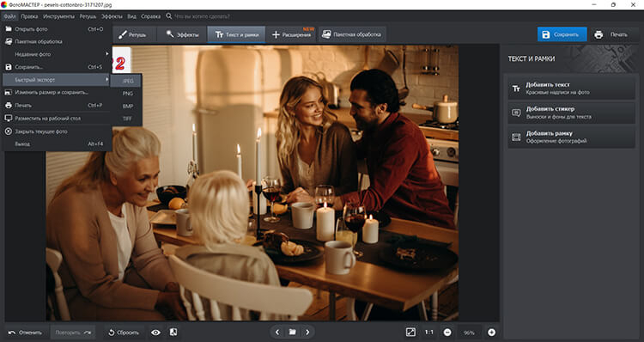644x342 pixels.
Task: Click the search field 'Что вы хотите сделать?'
Action: click(x=202, y=16)
